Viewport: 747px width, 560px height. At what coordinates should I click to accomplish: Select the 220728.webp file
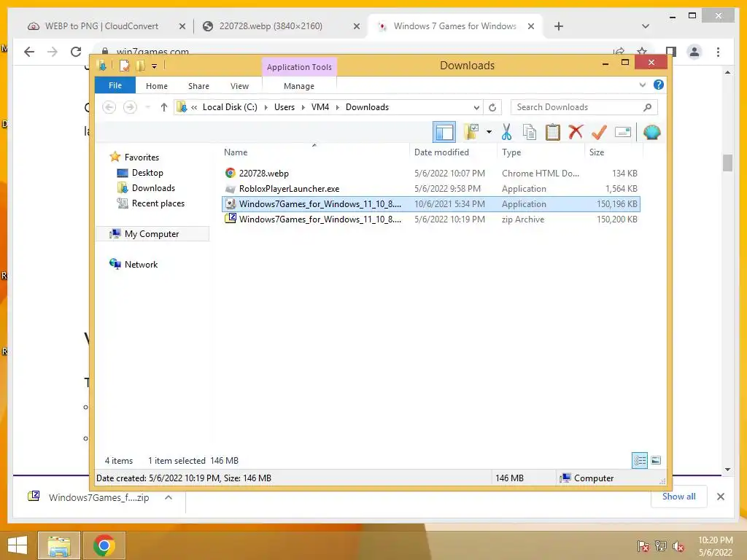(x=431, y=174)
